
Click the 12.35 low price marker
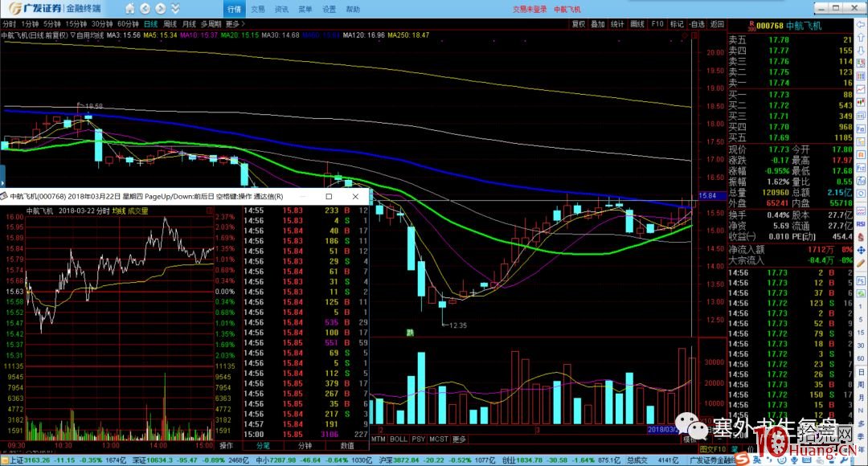tap(457, 325)
